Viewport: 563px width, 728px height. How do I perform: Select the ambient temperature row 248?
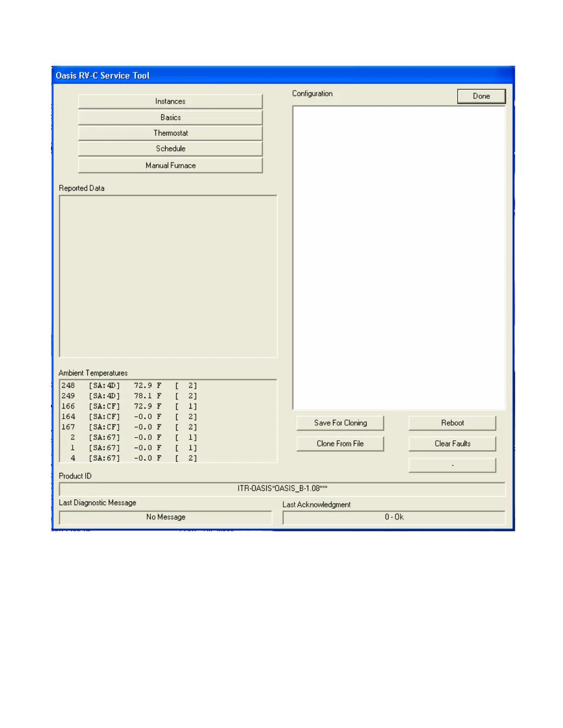coord(130,386)
